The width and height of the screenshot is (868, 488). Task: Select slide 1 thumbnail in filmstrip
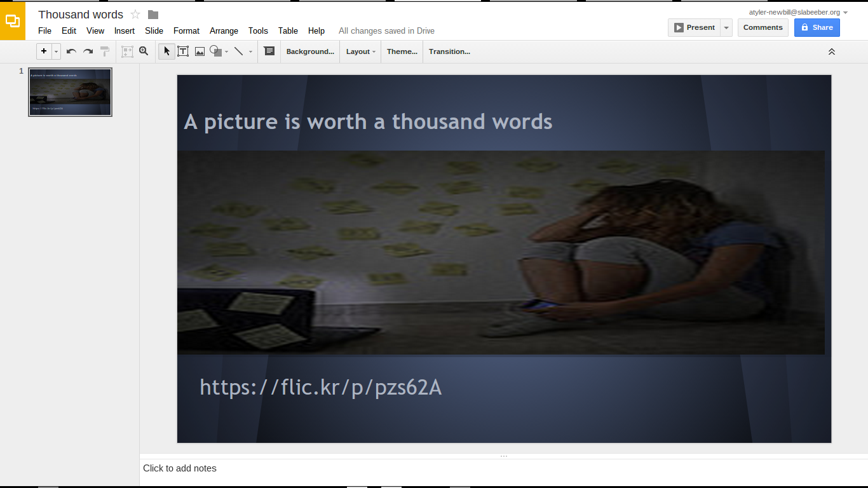[x=71, y=92]
